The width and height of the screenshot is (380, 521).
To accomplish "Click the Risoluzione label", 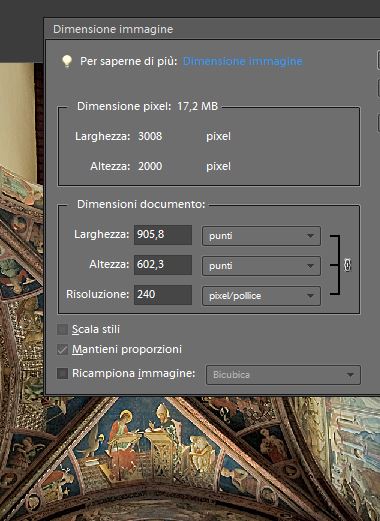I will tap(97, 294).
